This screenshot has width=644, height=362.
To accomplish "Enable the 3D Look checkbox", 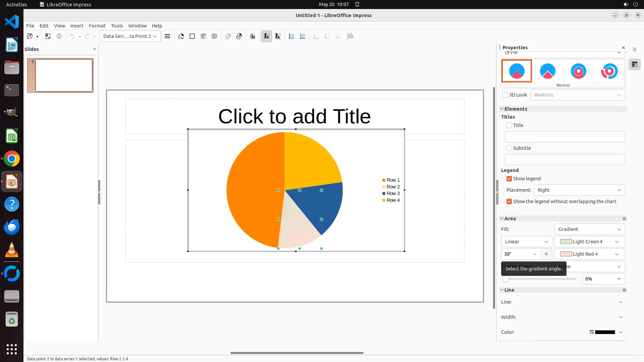I will pos(505,95).
